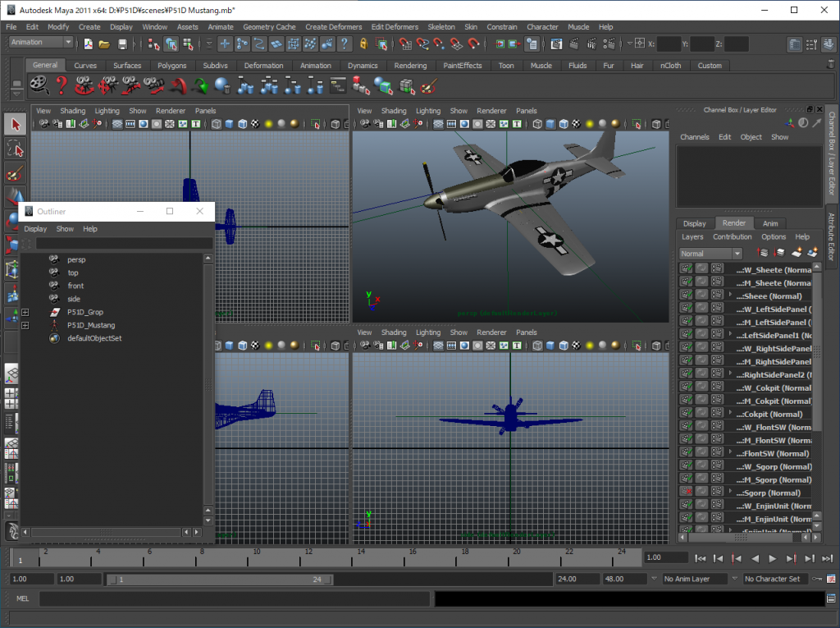This screenshot has height=628, width=840.
Task: Activate the Paint Selection tool
Action: [15, 174]
